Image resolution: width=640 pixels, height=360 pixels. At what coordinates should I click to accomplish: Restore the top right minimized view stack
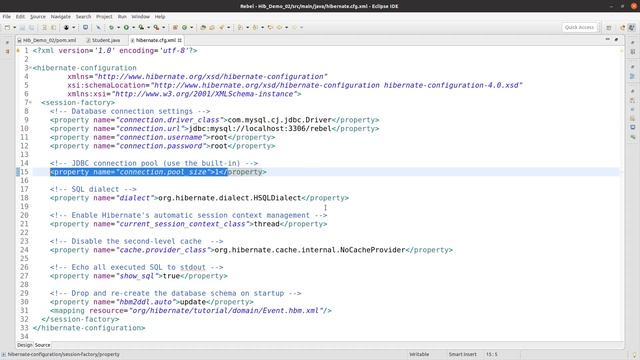point(633,42)
